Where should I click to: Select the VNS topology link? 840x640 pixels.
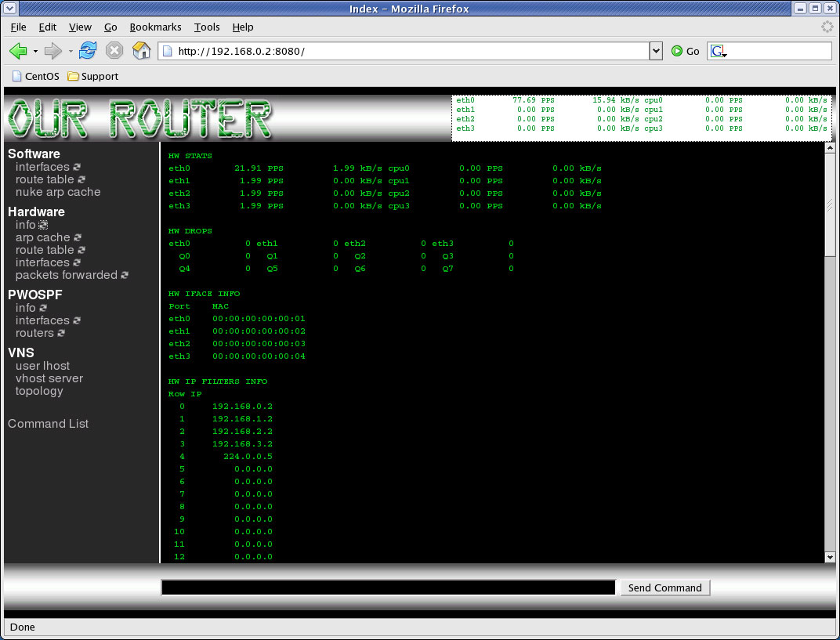tap(39, 391)
